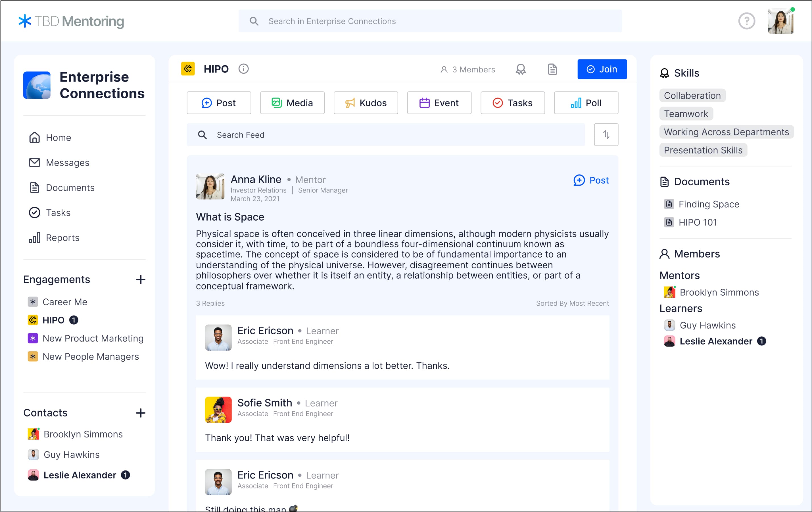Click the notification badge beside HIPO engagement
This screenshot has height=512, width=812.
[x=74, y=320]
